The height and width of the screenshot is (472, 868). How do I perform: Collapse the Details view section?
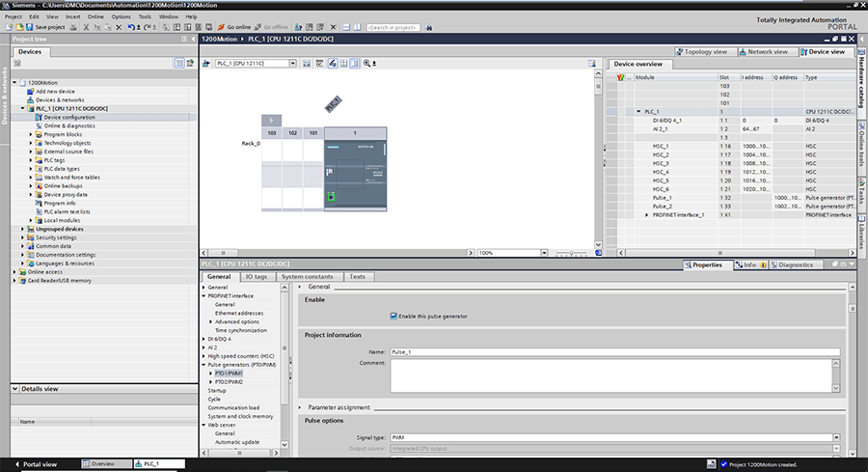point(14,389)
